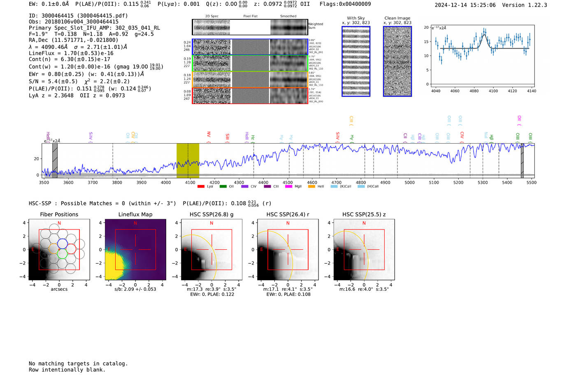Click the blue fiber circle in Fiber Positions
The width and height of the screenshot is (576, 392).
pos(62,244)
